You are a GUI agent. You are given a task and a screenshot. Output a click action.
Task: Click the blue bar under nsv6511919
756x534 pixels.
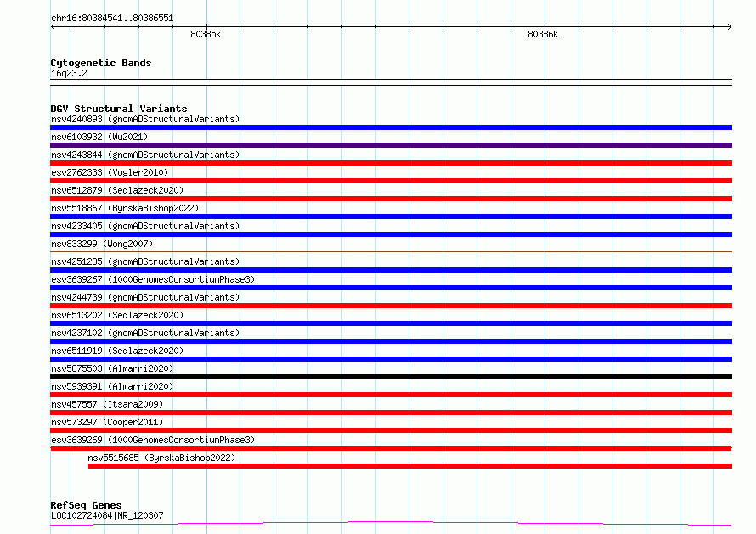391,359
